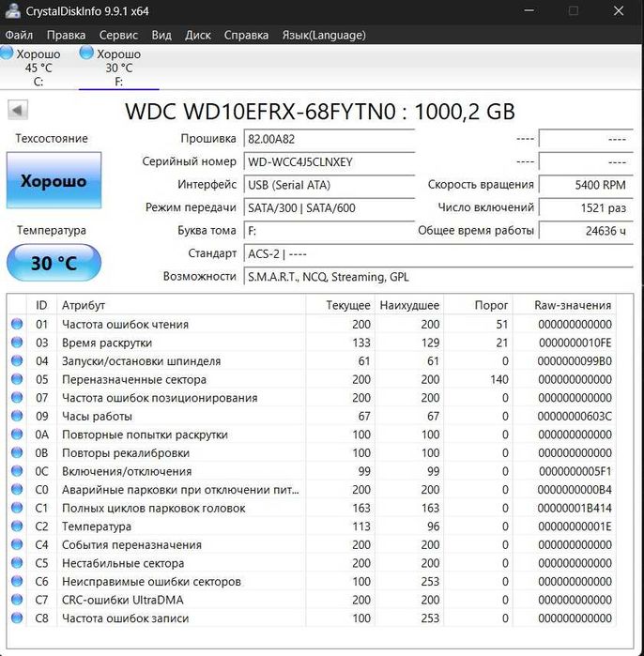This screenshot has width=644, height=656.
Task: Click the Raw-значения column header
Action: point(564,305)
